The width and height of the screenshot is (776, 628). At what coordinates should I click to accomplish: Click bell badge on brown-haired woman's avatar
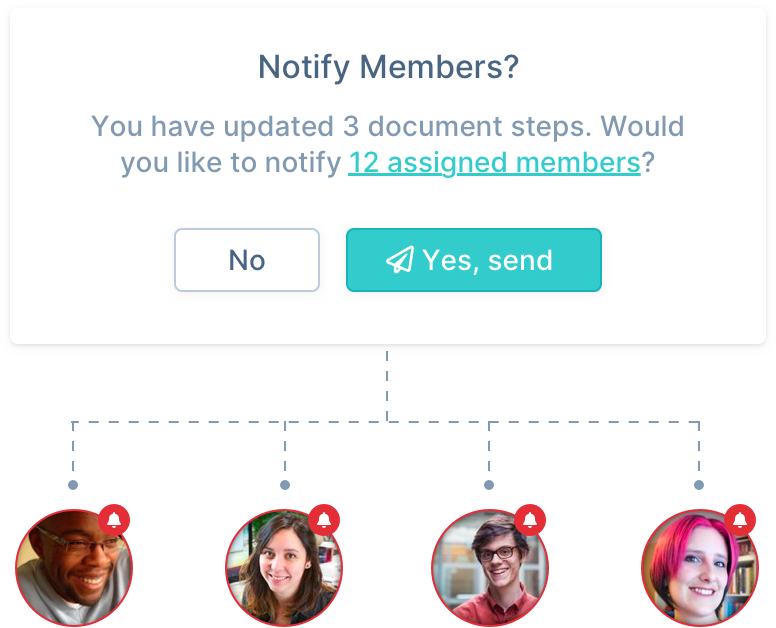pos(323,520)
